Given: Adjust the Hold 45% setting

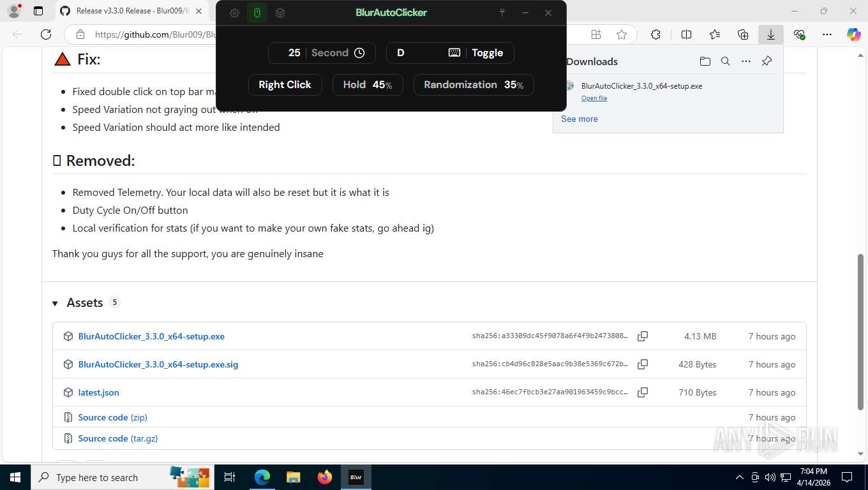Looking at the screenshot, I should (x=368, y=85).
